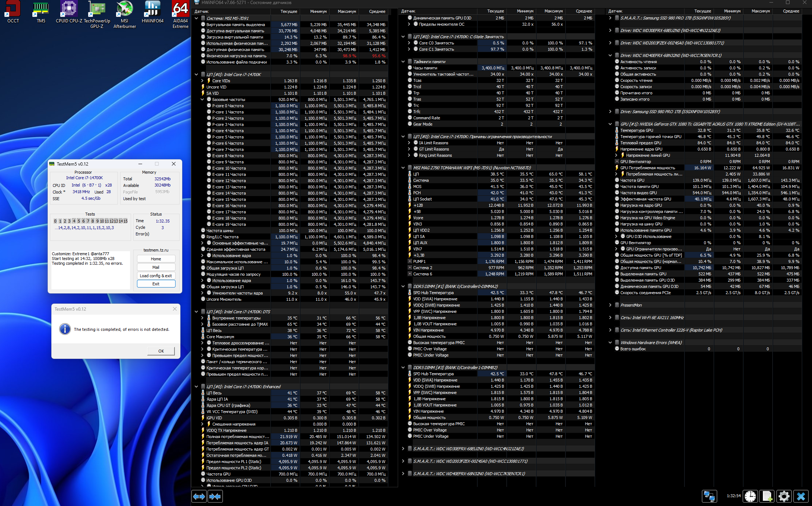
Task: Click the Load config & exit button
Action: coord(156,276)
